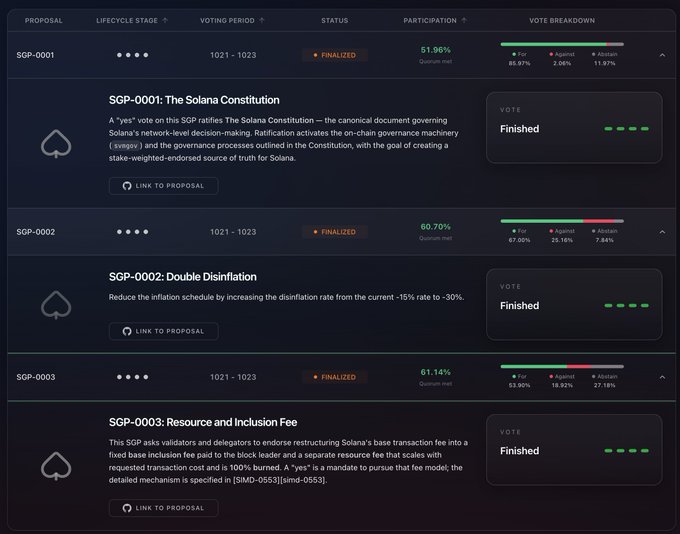Click the SGP-0003: Resource and Inclusion Fee heading
680x534 pixels.
[x=203, y=422]
